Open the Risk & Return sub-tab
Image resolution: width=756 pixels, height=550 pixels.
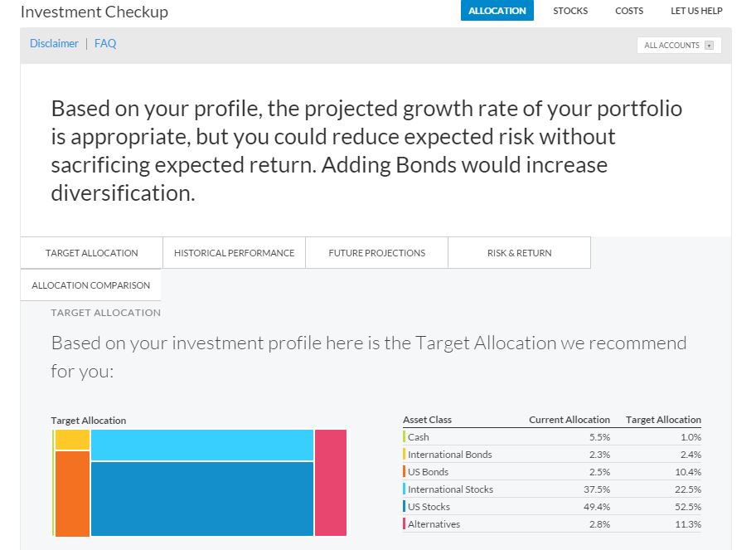pos(519,253)
